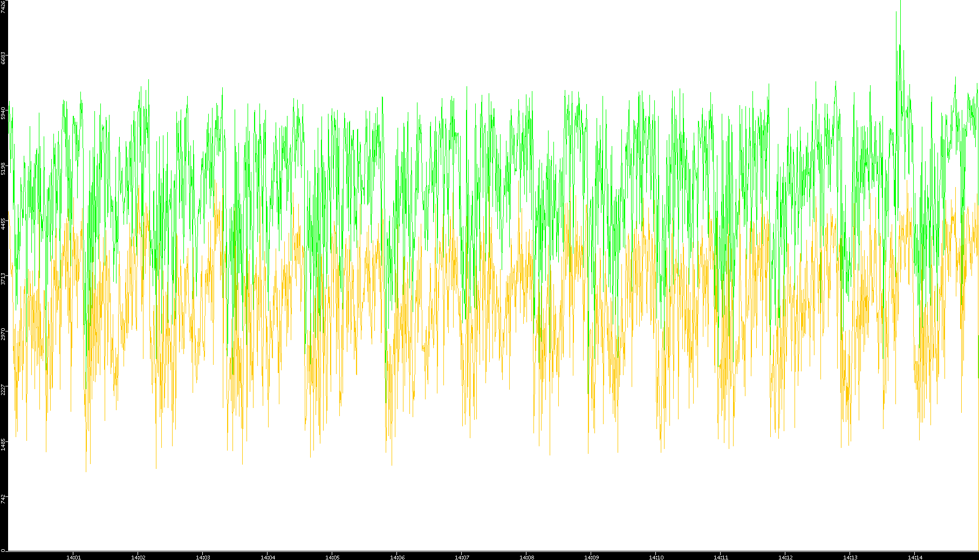Screen dimensions: 979x560
Task: Click the 2970 vertical axis label
Action: pos(3,334)
